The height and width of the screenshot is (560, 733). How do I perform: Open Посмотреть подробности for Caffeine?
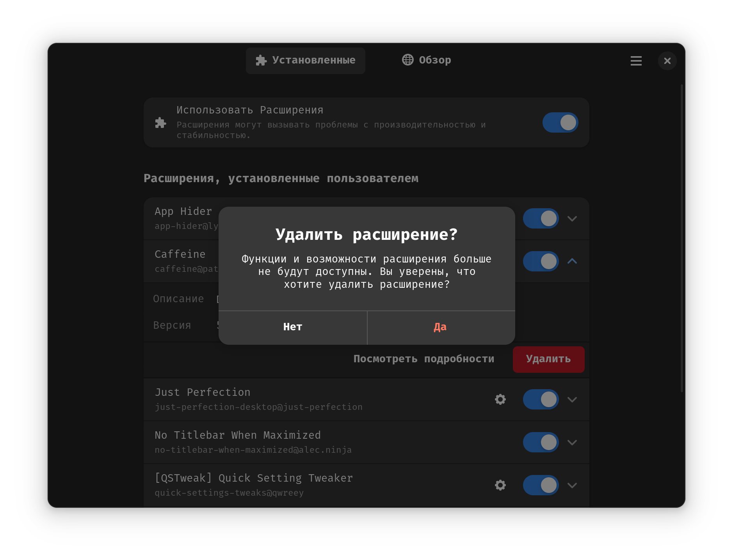tap(423, 359)
